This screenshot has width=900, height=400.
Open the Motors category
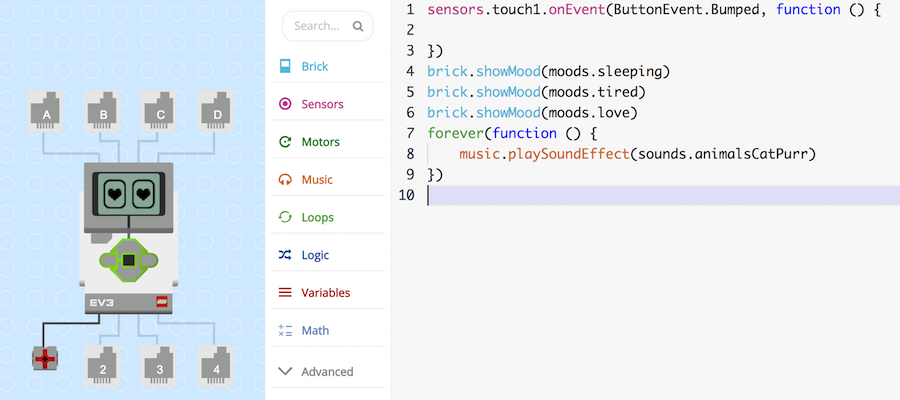[328, 142]
